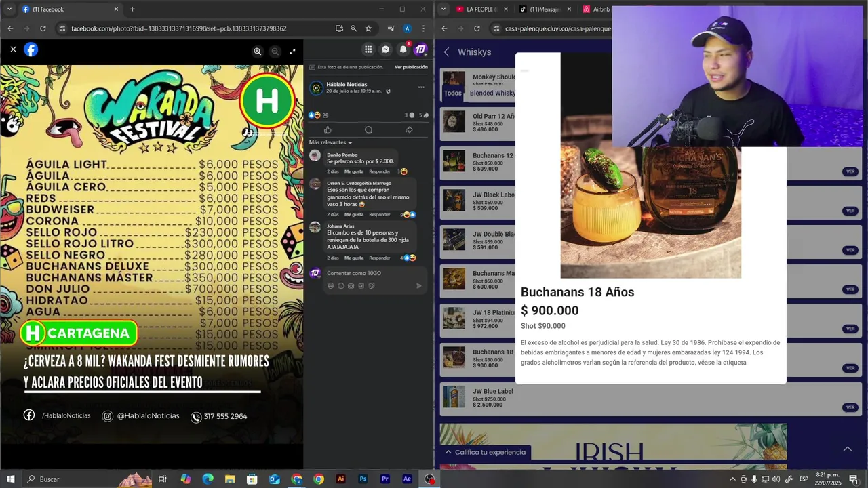Click Responder on Orson E. Ordosgoitia's comment
This screenshot has width=868, height=488.
tap(380, 214)
